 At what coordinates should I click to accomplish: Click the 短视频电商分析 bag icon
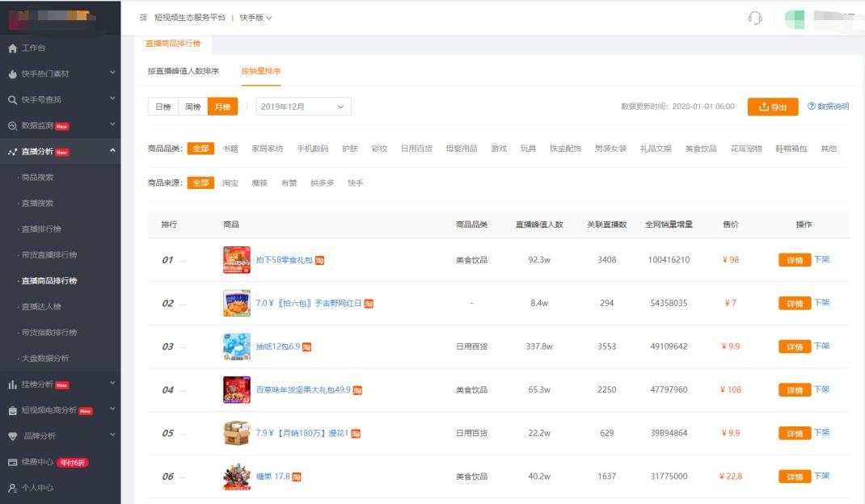[x=13, y=410]
